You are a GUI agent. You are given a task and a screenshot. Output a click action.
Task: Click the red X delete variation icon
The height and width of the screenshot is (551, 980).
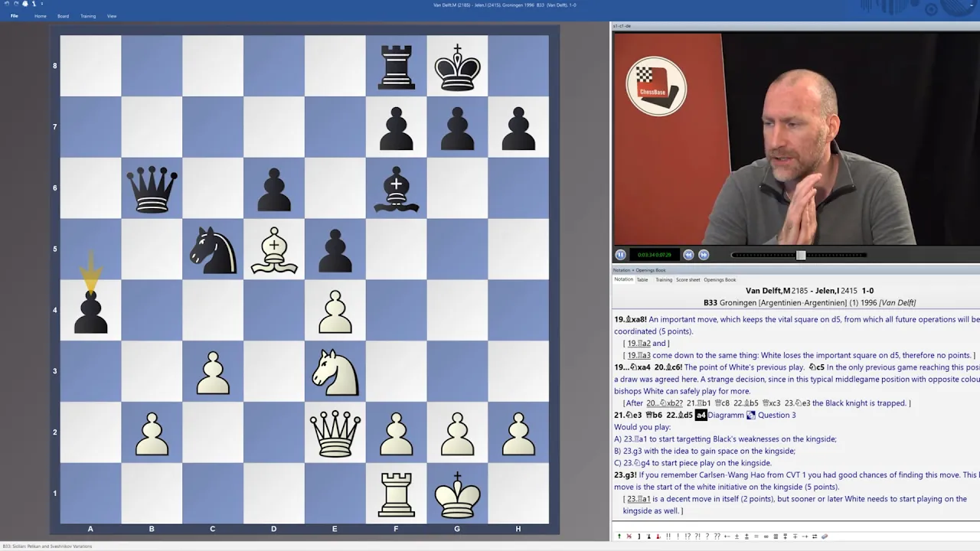click(629, 536)
